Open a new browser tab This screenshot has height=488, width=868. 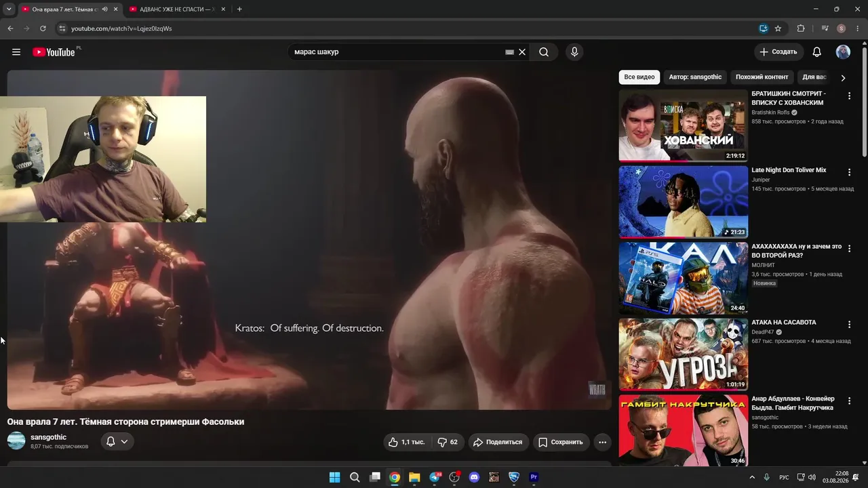pyautogui.click(x=239, y=9)
